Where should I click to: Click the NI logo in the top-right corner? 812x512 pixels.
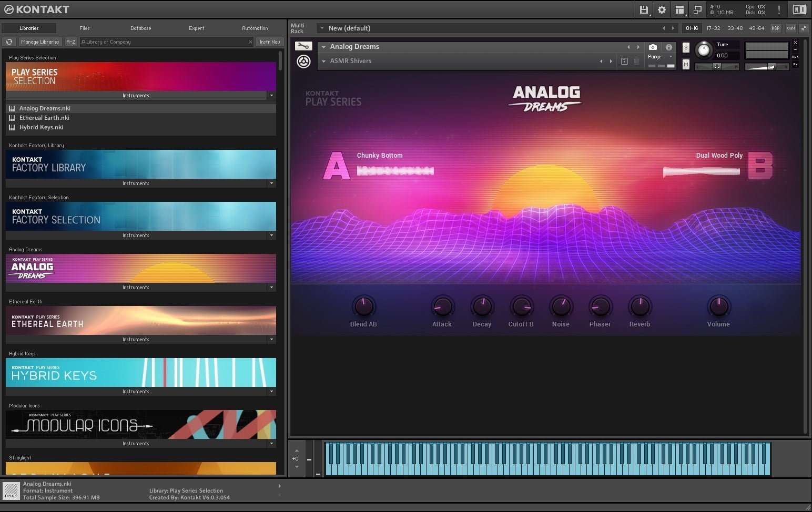point(799,9)
